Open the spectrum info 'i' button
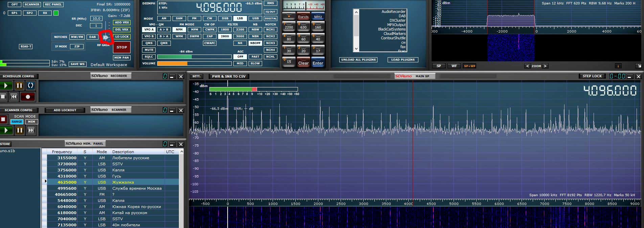 tap(618, 66)
